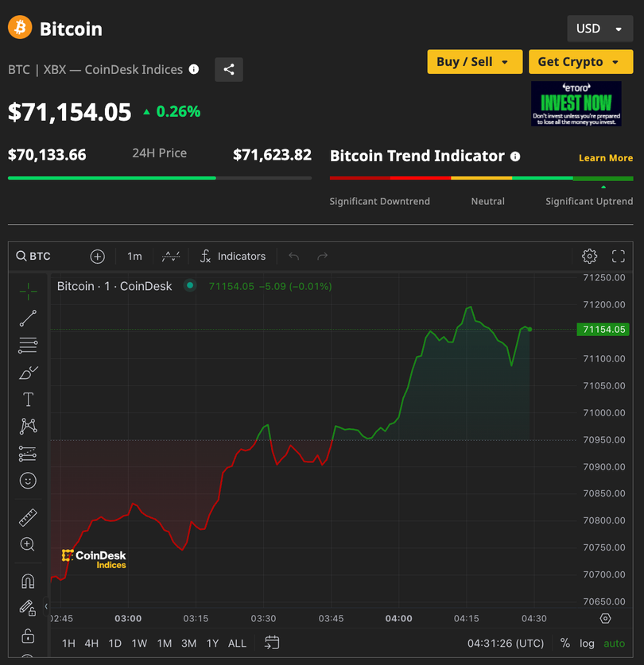Select the text annotation tool
Image resolution: width=644 pixels, height=665 pixels.
click(x=28, y=400)
